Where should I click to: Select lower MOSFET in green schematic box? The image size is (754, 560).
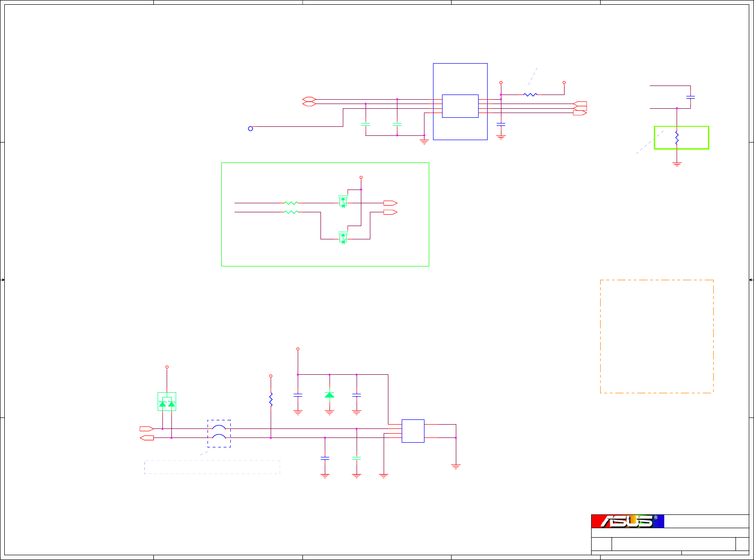(x=343, y=237)
